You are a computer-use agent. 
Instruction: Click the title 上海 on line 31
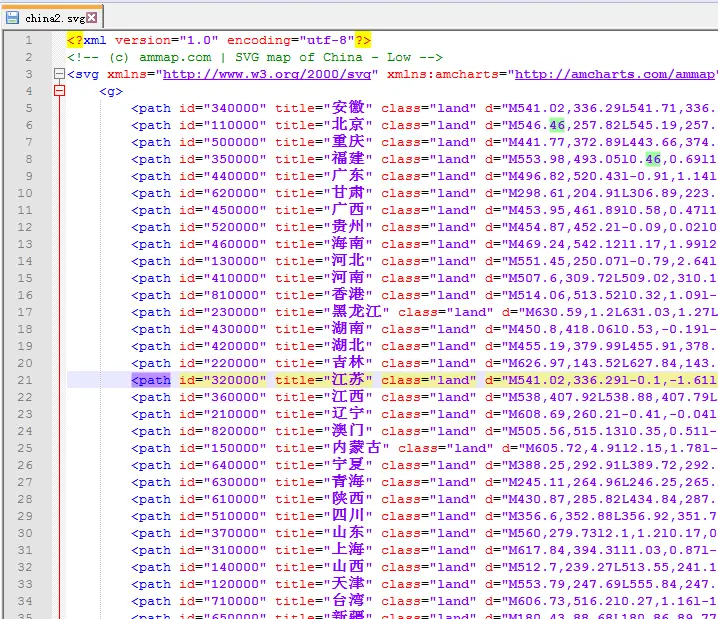click(348, 549)
